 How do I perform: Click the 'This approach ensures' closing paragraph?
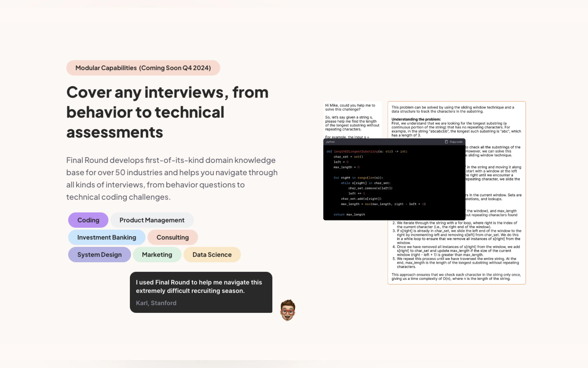click(456, 276)
